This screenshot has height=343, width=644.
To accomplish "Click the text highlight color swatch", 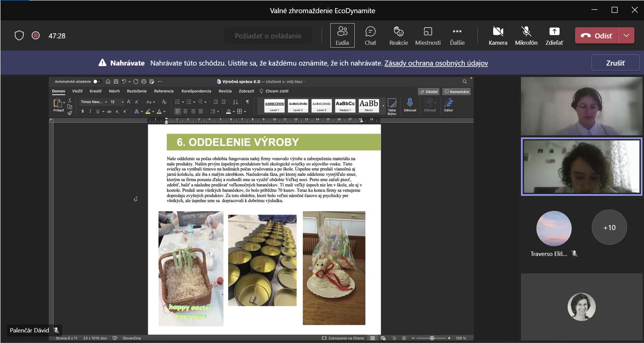I will [x=148, y=111].
